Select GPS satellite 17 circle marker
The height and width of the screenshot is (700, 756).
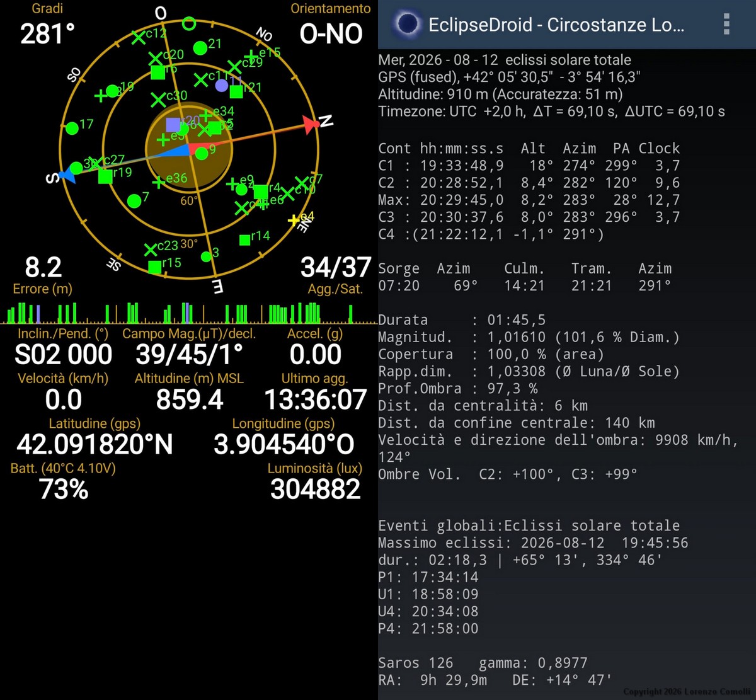coord(72,129)
